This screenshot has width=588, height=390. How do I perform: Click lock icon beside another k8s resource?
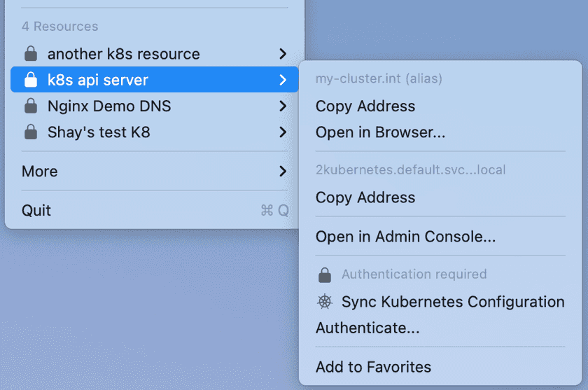click(x=30, y=54)
